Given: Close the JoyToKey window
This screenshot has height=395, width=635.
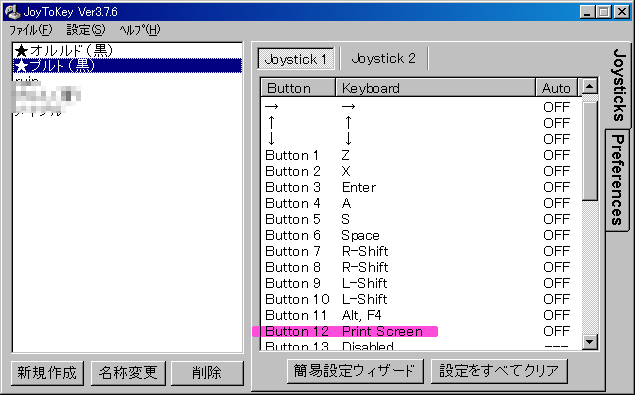Looking at the screenshot, I should point(622,12).
